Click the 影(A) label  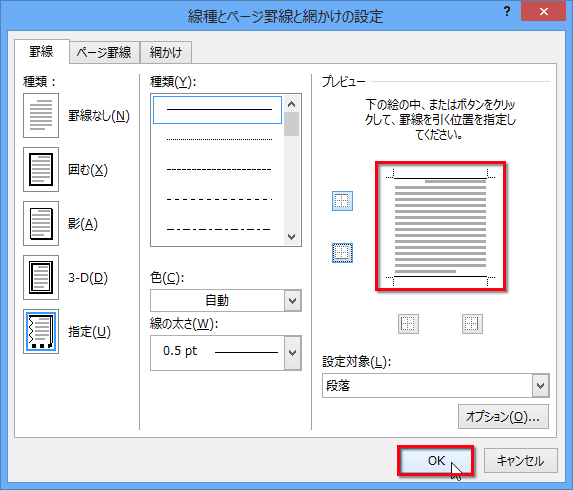point(83,224)
